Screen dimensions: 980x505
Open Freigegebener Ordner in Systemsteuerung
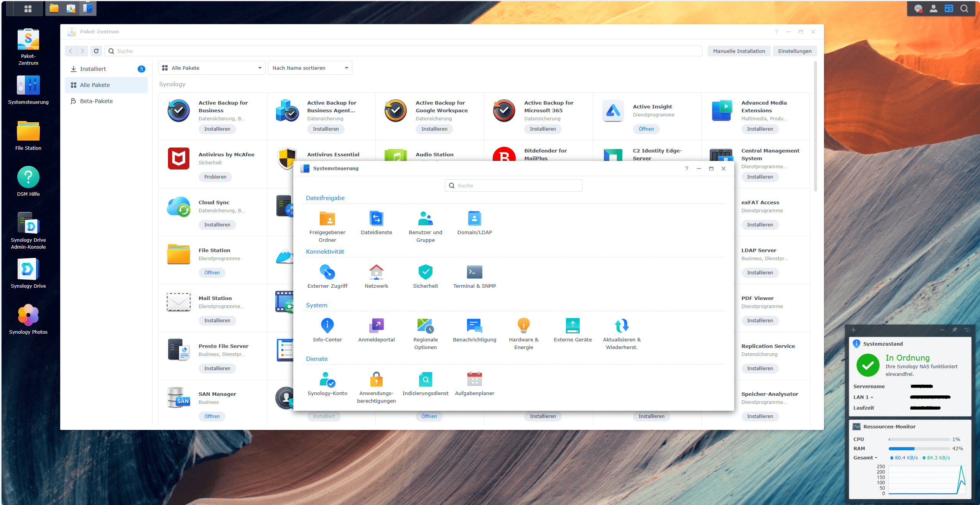[327, 226]
